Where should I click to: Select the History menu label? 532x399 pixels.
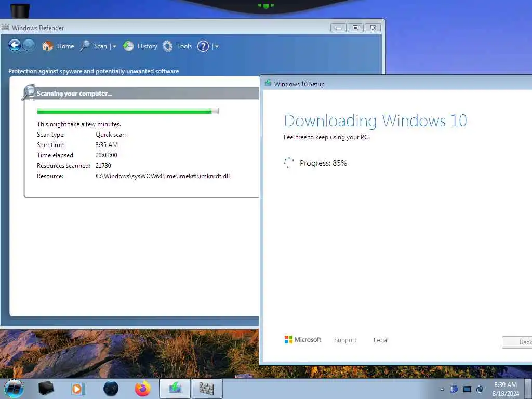[147, 46]
